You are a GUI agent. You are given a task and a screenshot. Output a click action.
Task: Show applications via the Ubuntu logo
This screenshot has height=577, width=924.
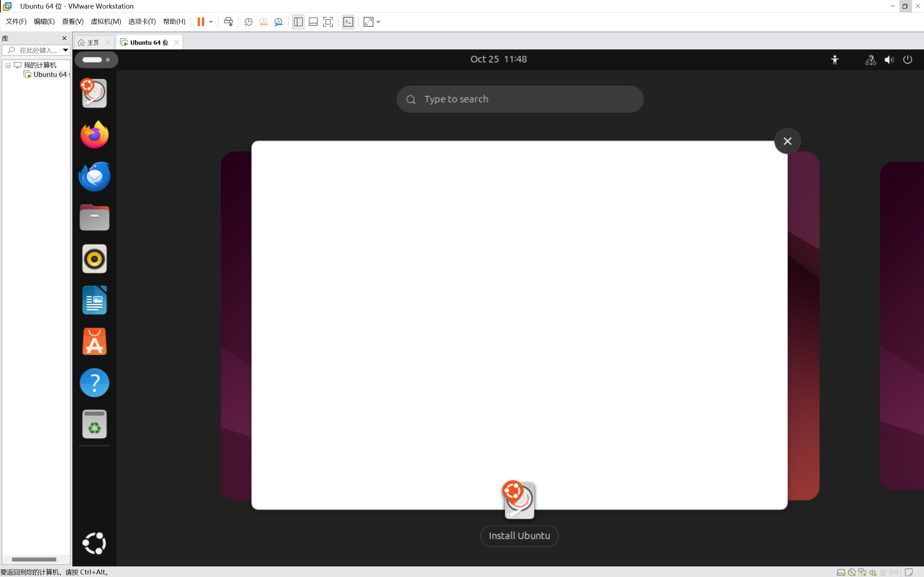[x=94, y=543]
